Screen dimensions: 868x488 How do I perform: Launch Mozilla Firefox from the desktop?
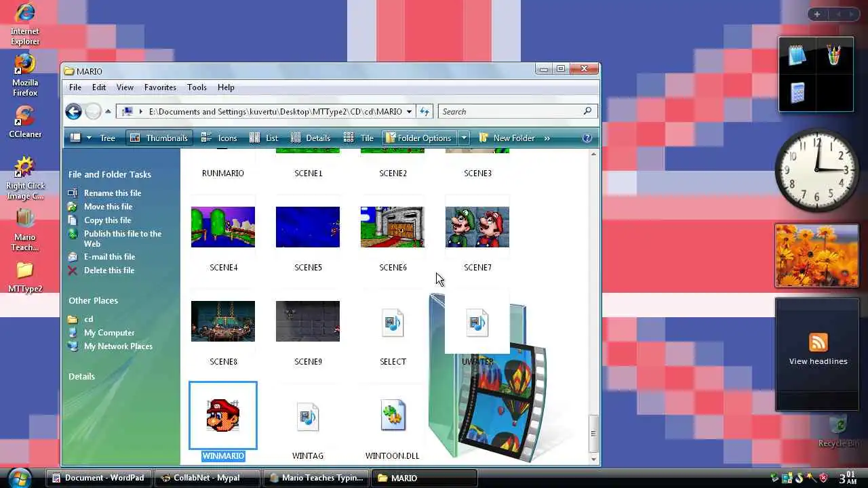click(24, 75)
